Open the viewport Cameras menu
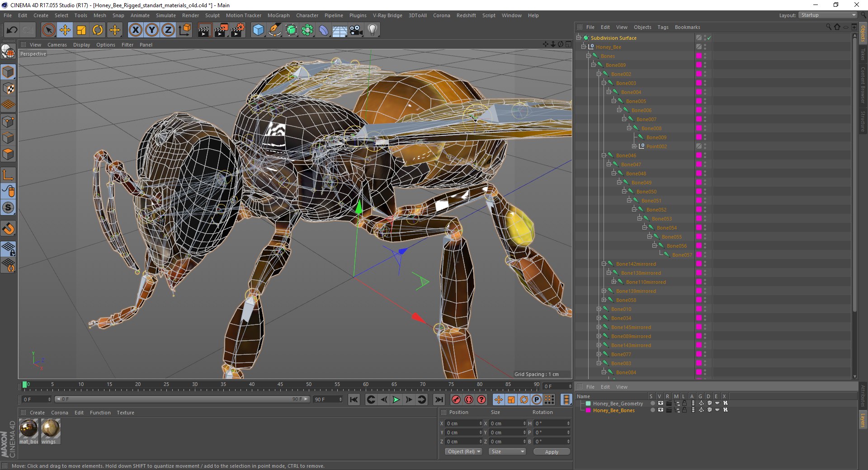This screenshot has height=470, width=868. pos(57,45)
